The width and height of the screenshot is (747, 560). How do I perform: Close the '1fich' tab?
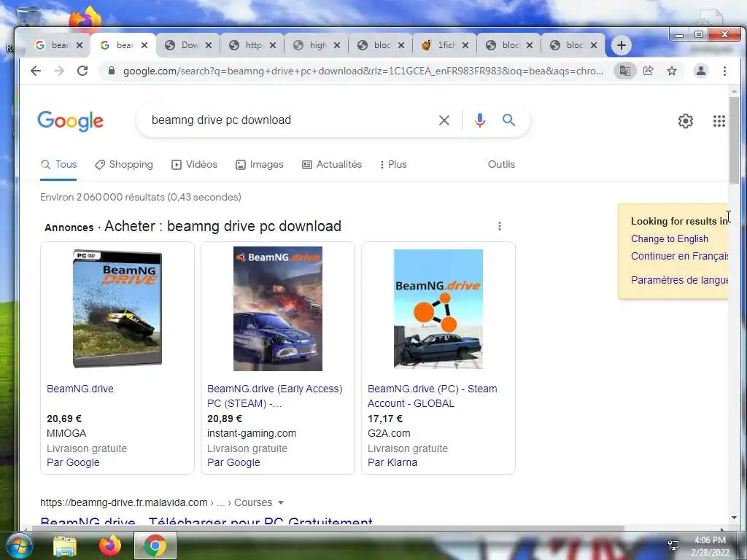pos(465,45)
